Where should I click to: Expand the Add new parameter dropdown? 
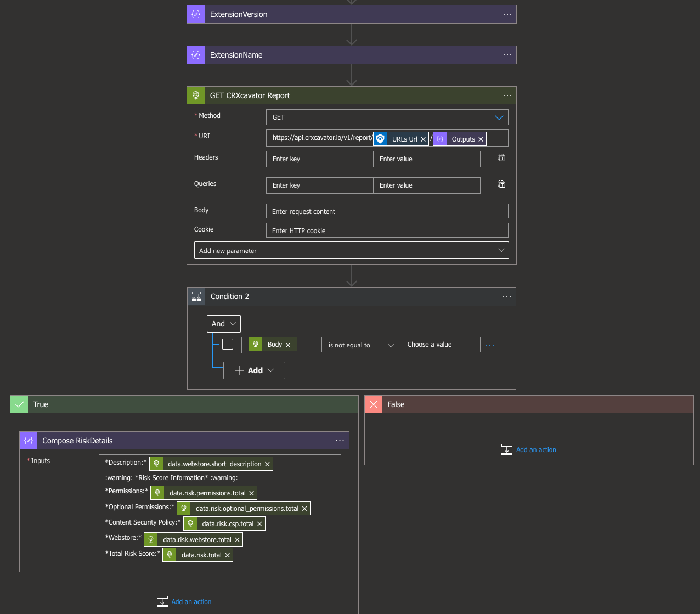point(351,250)
